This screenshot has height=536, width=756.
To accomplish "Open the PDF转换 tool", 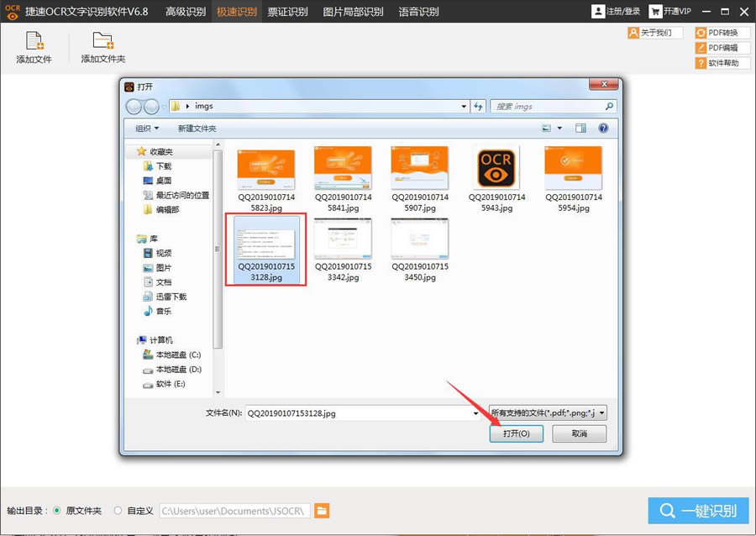I will 721,33.
